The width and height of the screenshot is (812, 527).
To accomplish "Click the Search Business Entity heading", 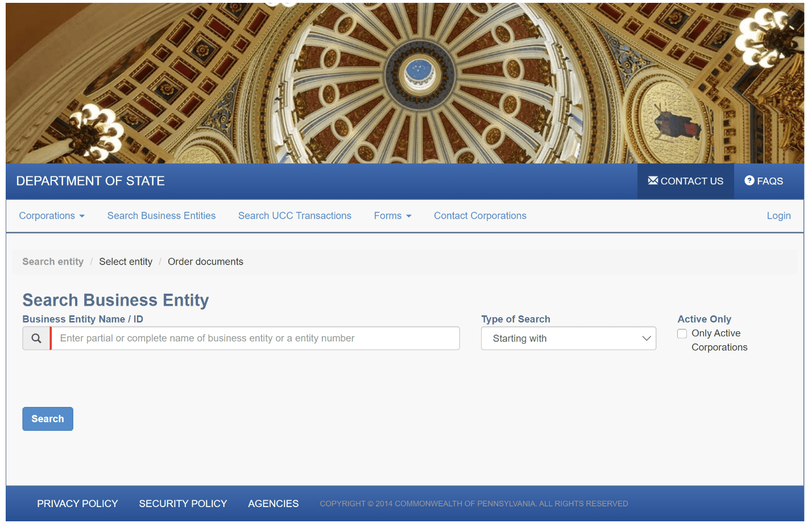I will pos(115,300).
